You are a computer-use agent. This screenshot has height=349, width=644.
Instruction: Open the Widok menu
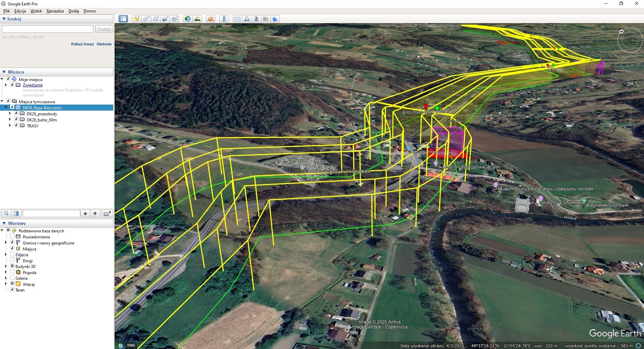tap(36, 11)
